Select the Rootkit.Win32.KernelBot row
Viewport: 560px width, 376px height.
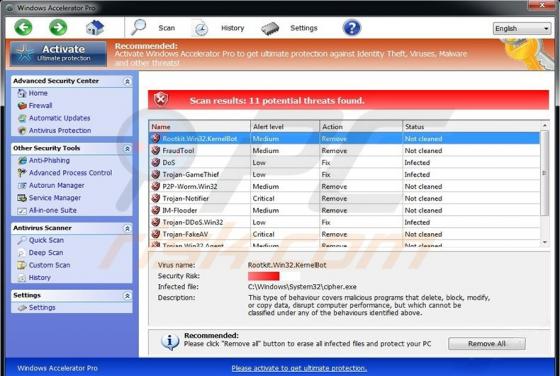coord(344,139)
